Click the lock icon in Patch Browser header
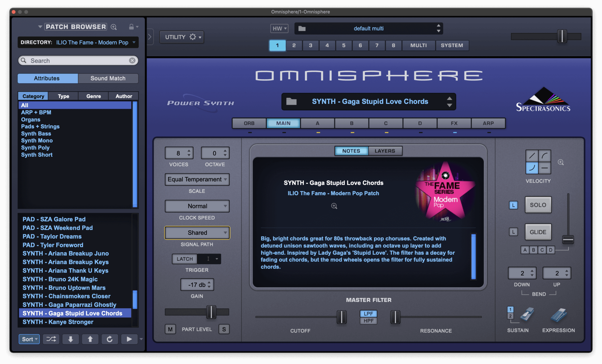The height and width of the screenshot is (364, 602). [x=131, y=27]
